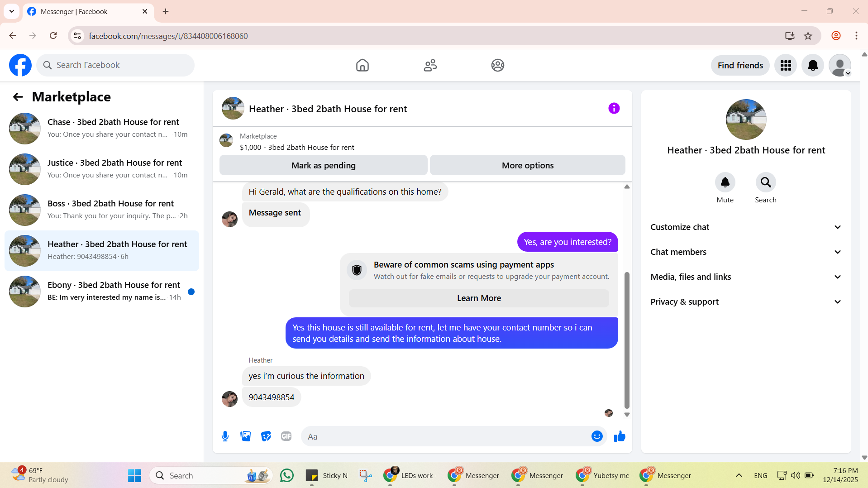Click Find friends button

[740, 65]
